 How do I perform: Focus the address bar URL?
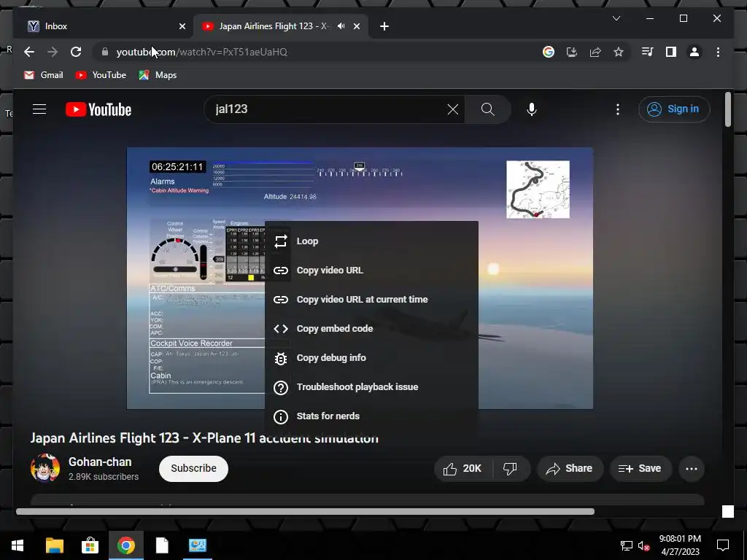point(202,52)
